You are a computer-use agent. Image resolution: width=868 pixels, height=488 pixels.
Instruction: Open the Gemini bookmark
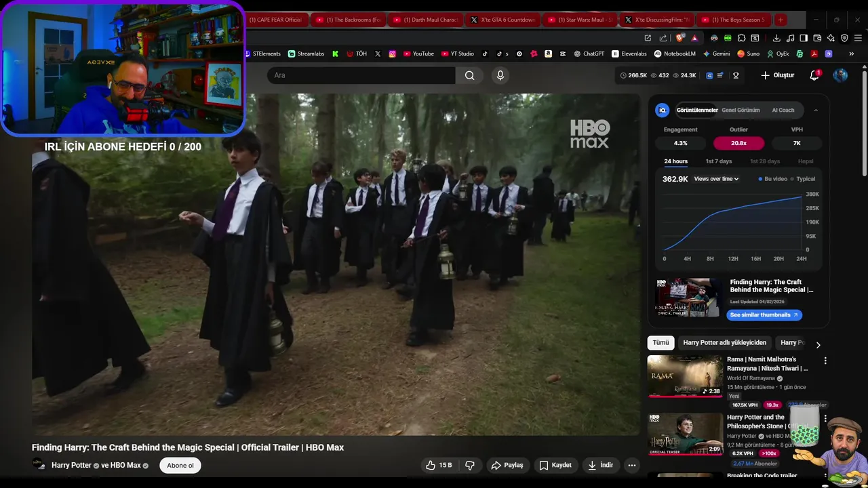(x=717, y=54)
